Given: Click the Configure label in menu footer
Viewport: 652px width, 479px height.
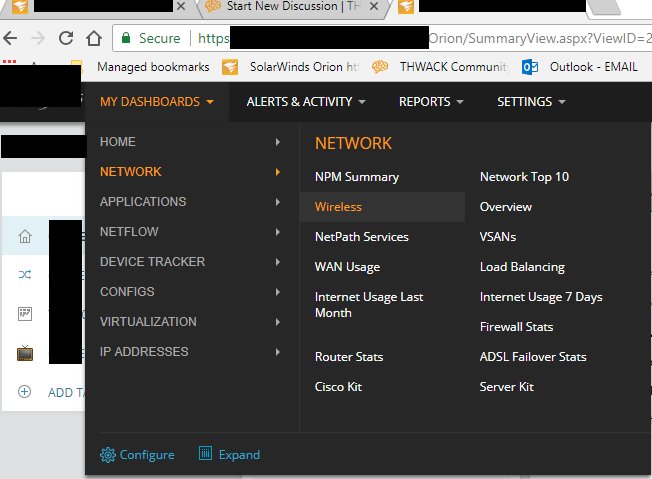Looking at the screenshot, I should (x=147, y=455).
